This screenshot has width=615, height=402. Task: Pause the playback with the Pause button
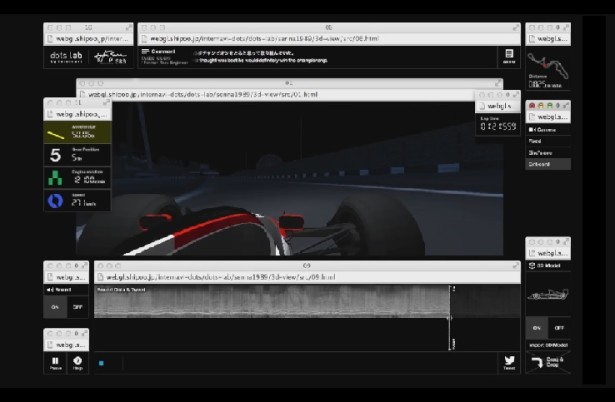[x=55, y=363]
